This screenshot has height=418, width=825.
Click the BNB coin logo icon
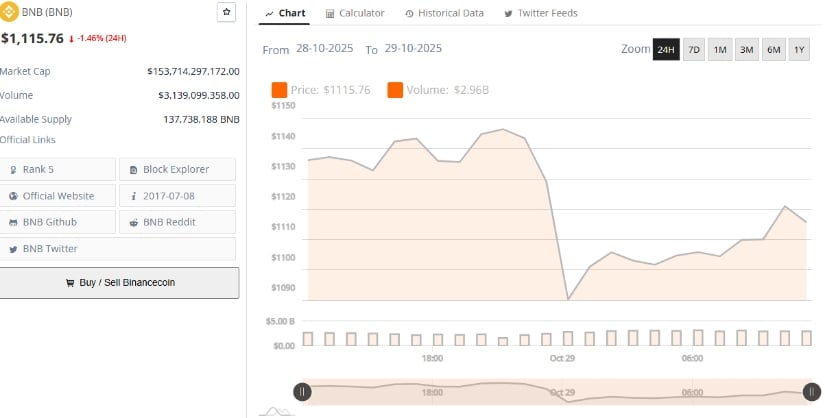(x=10, y=13)
